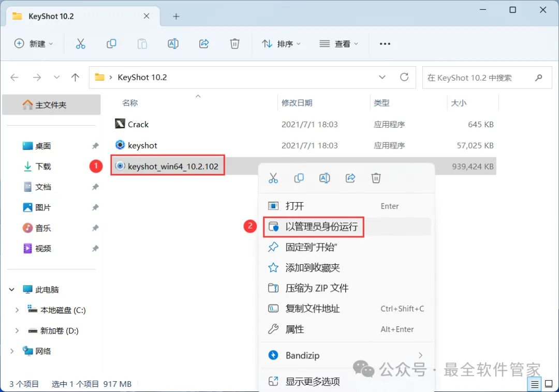Sort by the 类型 column header

(382, 103)
